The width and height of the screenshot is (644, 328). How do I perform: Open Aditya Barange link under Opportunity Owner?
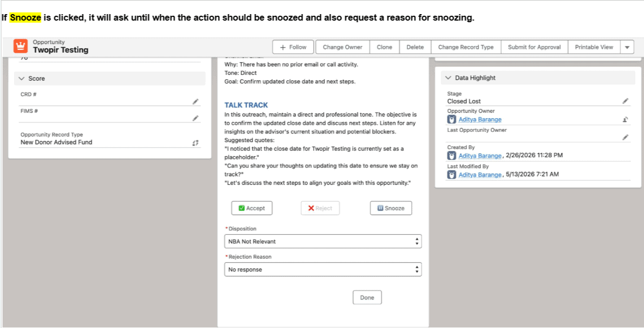pyautogui.click(x=480, y=120)
